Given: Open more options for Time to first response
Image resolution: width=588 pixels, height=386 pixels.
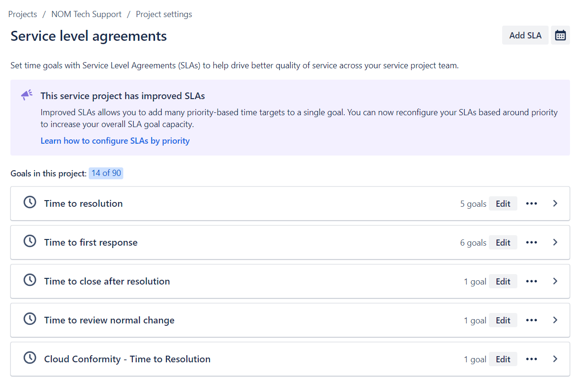Looking at the screenshot, I should [x=532, y=242].
